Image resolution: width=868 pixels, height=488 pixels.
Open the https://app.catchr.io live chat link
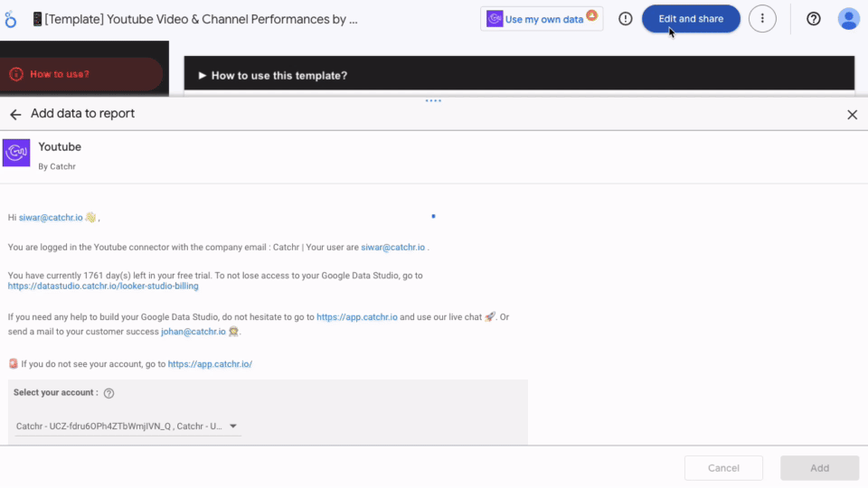[357, 317]
